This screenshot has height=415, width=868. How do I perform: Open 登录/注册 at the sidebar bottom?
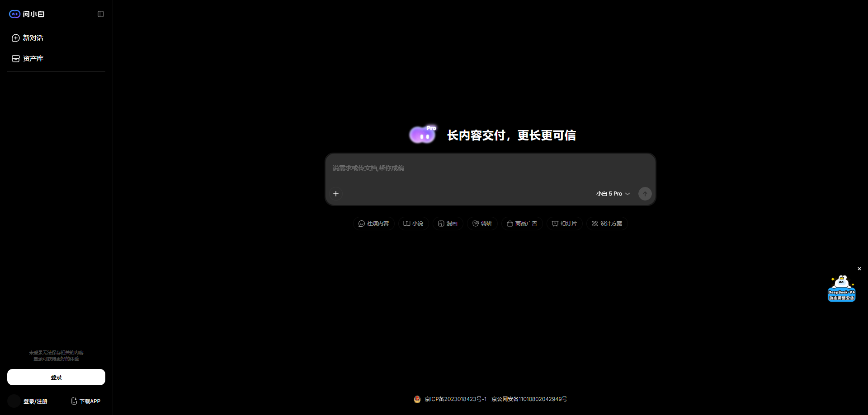[35, 401]
